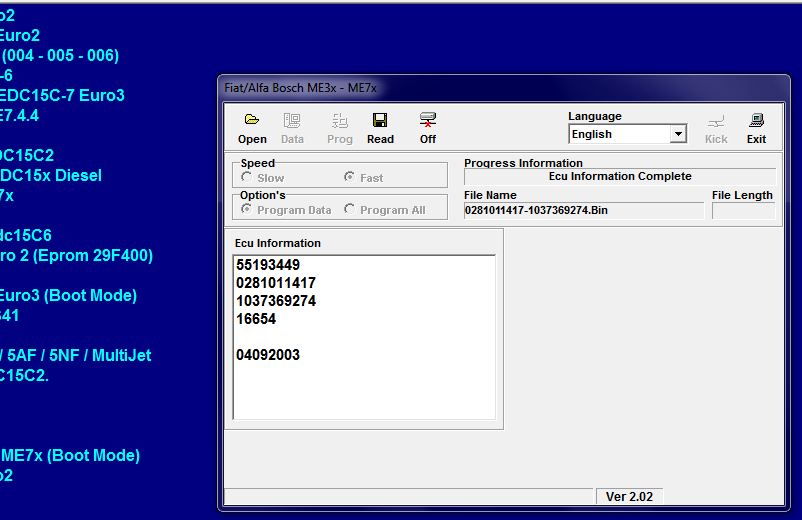The height and width of the screenshot is (520, 802).
Task: Click the Ver 2.02 status label
Action: [x=629, y=496]
